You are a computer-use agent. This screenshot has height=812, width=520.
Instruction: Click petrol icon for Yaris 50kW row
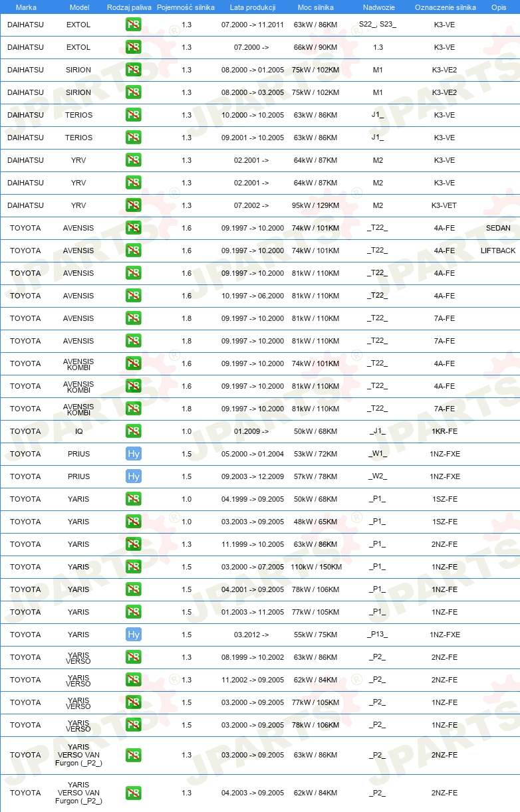[x=133, y=499]
